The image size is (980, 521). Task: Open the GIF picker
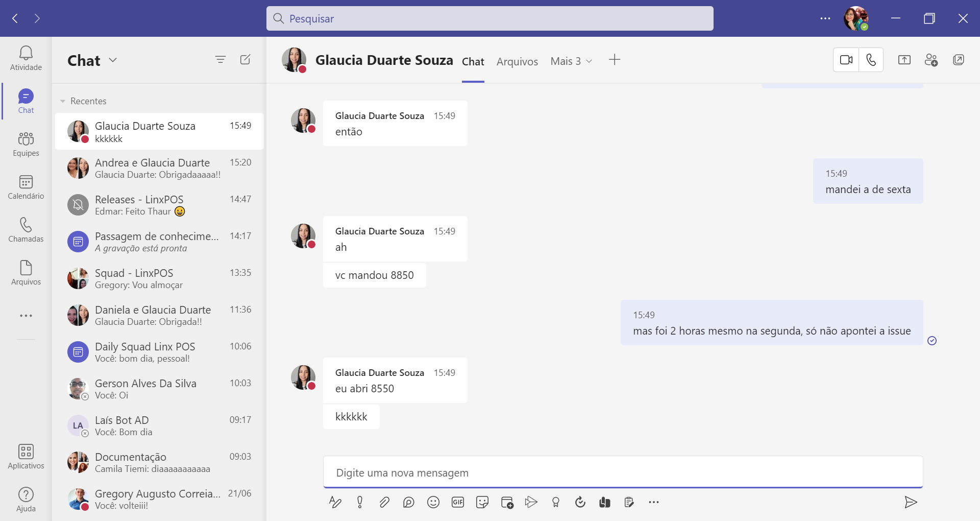(x=458, y=503)
